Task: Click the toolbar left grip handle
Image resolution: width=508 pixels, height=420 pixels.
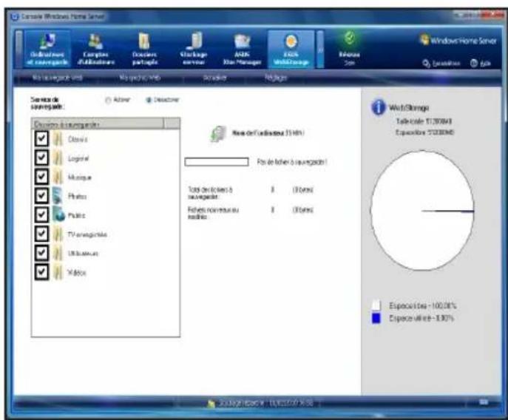Action: click(x=19, y=50)
